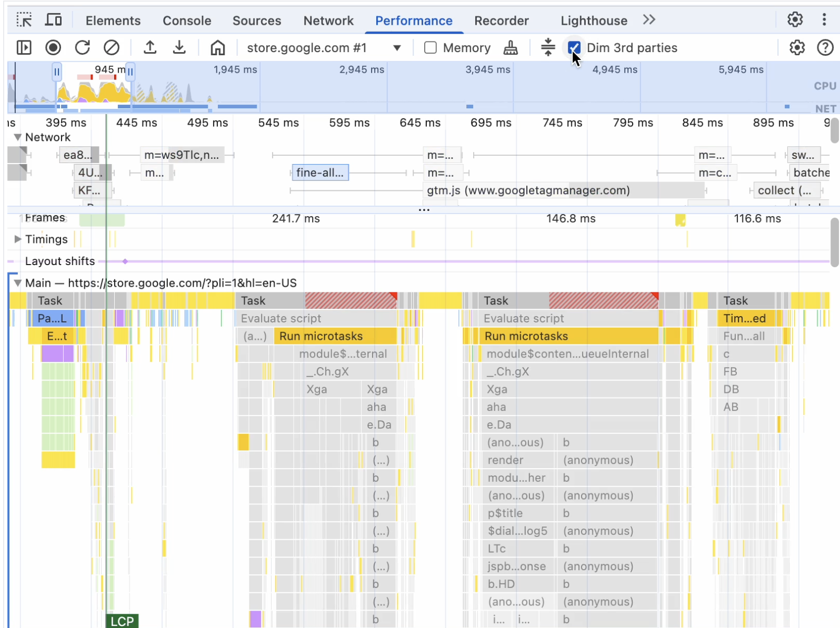
Task: Switch to the Network tab
Action: coord(328,21)
